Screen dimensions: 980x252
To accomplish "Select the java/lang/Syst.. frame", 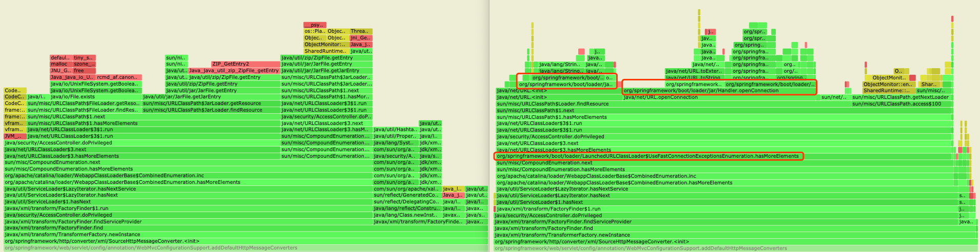I will click(396, 143).
